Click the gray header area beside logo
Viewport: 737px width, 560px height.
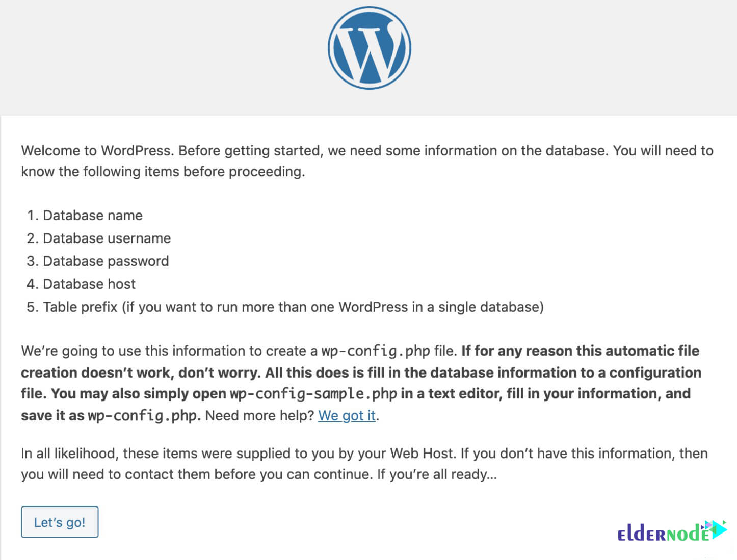point(163,57)
